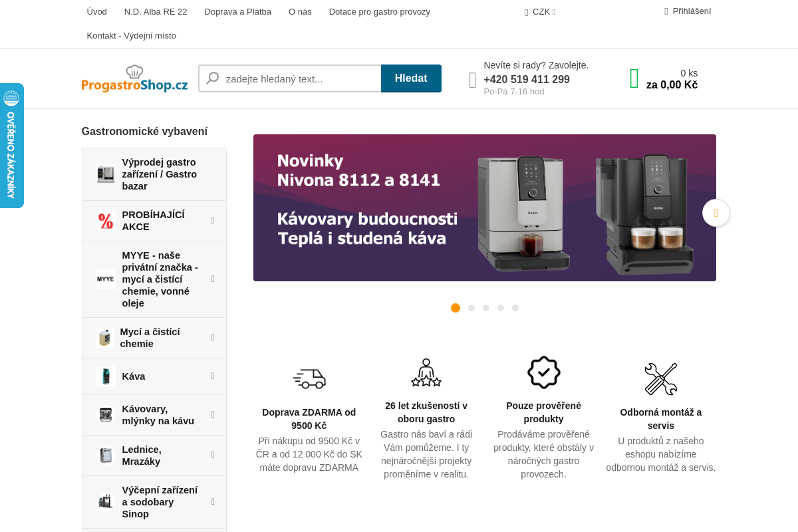
Task: Click the Mycí a čistící chemie canister icon
Action: [104, 338]
